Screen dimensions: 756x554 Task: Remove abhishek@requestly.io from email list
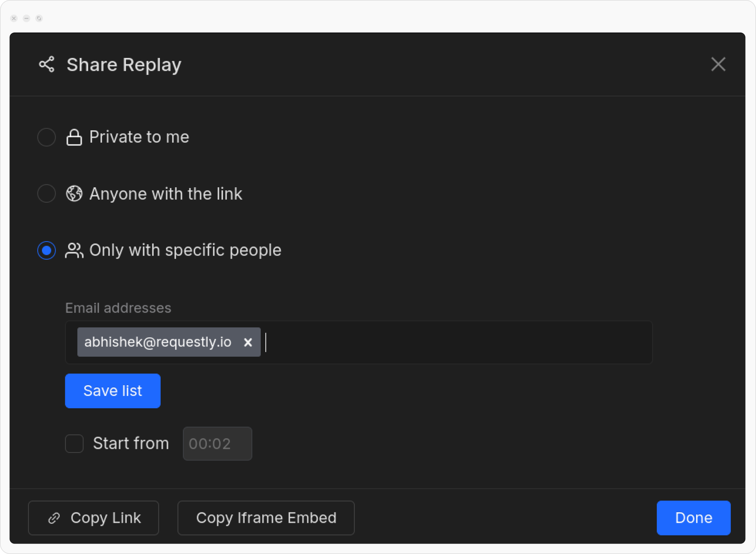[248, 342]
